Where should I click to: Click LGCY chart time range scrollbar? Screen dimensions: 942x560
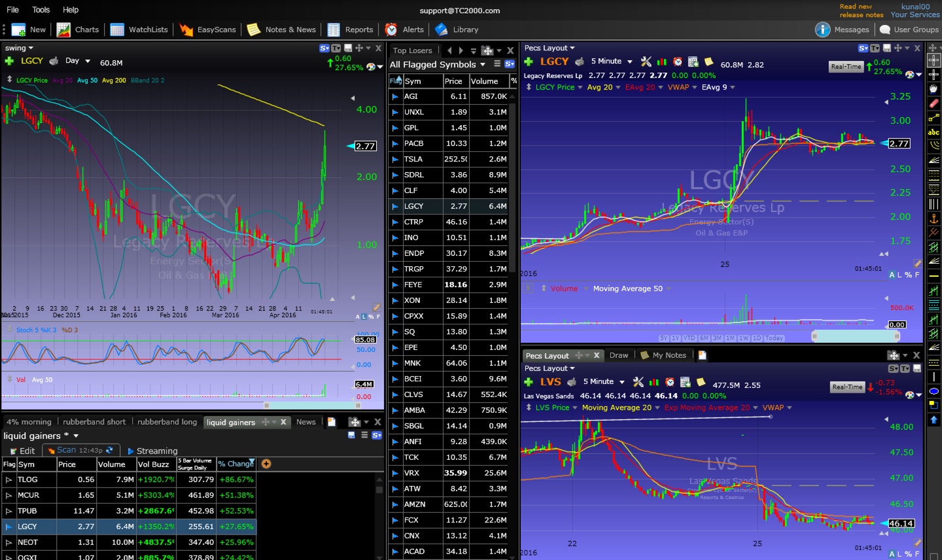(856, 336)
